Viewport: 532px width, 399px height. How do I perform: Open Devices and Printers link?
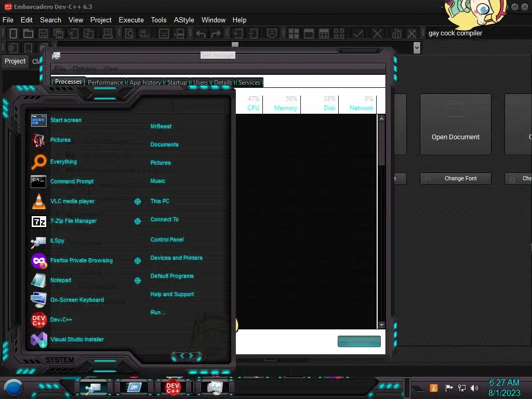[x=177, y=258]
